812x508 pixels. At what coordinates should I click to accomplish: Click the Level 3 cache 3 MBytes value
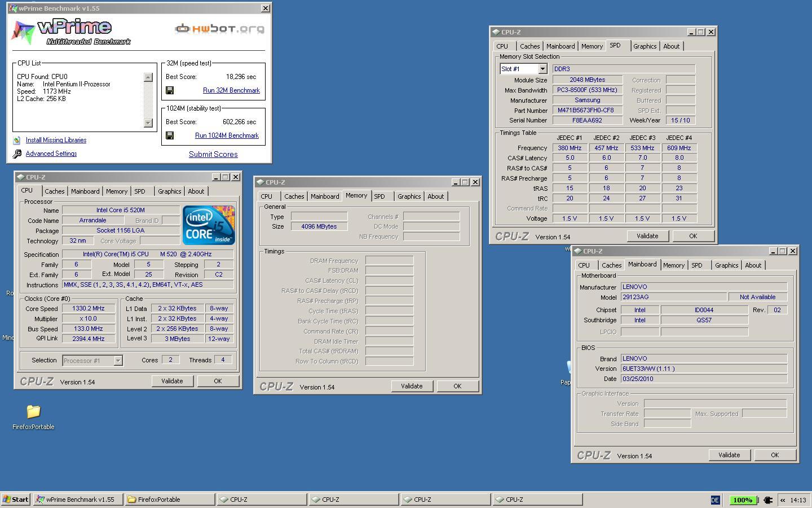[x=178, y=339]
